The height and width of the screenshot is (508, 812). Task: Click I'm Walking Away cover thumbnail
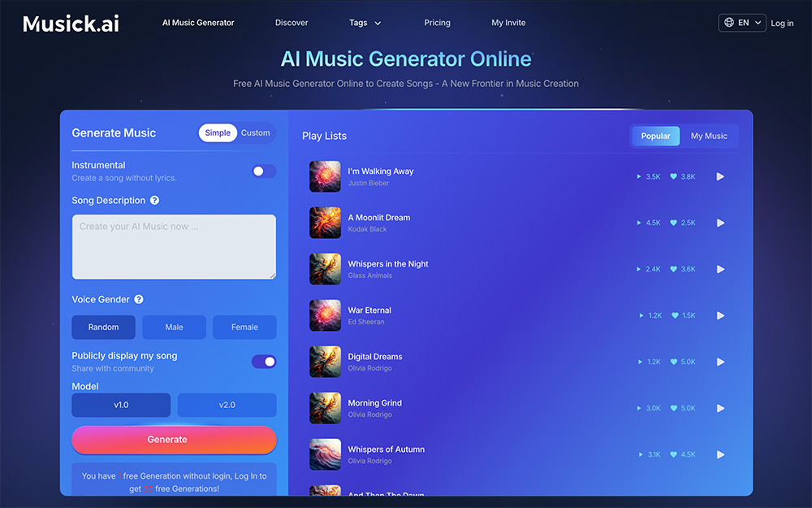[x=326, y=176]
